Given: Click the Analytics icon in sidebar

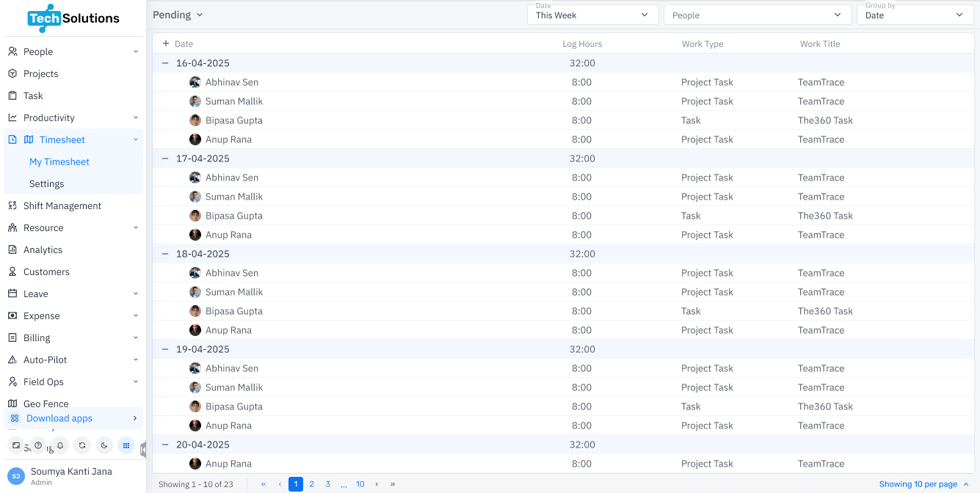Looking at the screenshot, I should click(x=12, y=249).
